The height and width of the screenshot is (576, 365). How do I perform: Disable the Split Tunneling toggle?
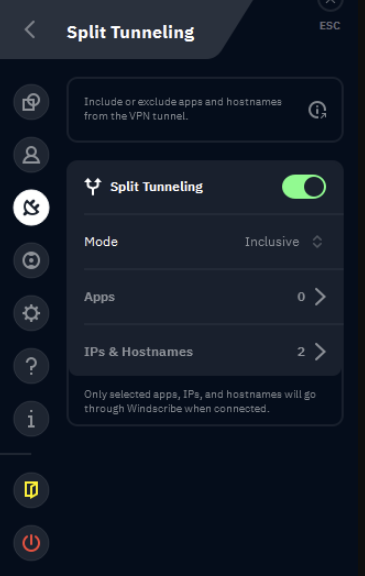tap(304, 187)
